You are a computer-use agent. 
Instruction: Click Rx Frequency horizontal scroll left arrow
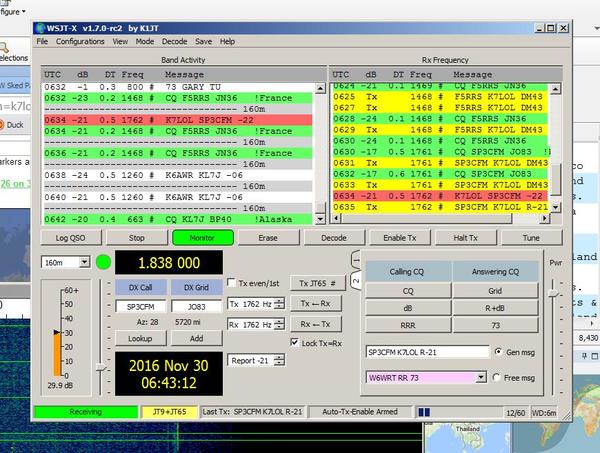click(336, 218)
